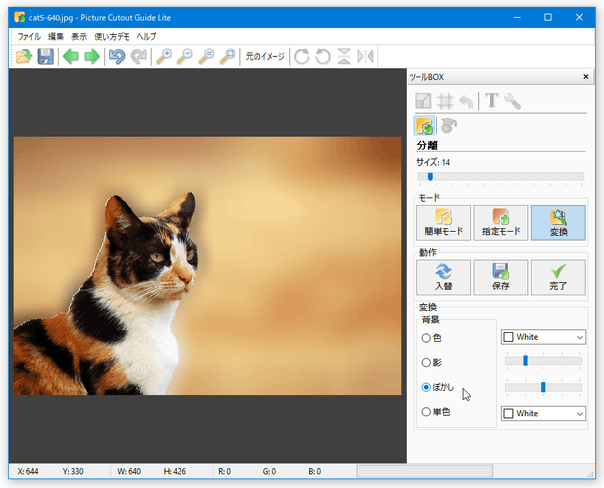Click the 入替 swap button
This screenshot has height=488, width=604.
[x=443, y=277]
